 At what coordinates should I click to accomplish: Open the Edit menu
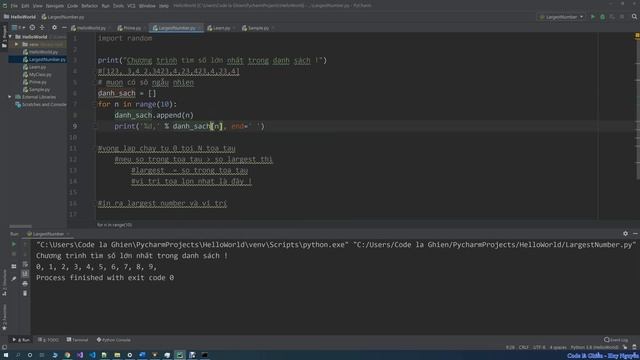25,6
